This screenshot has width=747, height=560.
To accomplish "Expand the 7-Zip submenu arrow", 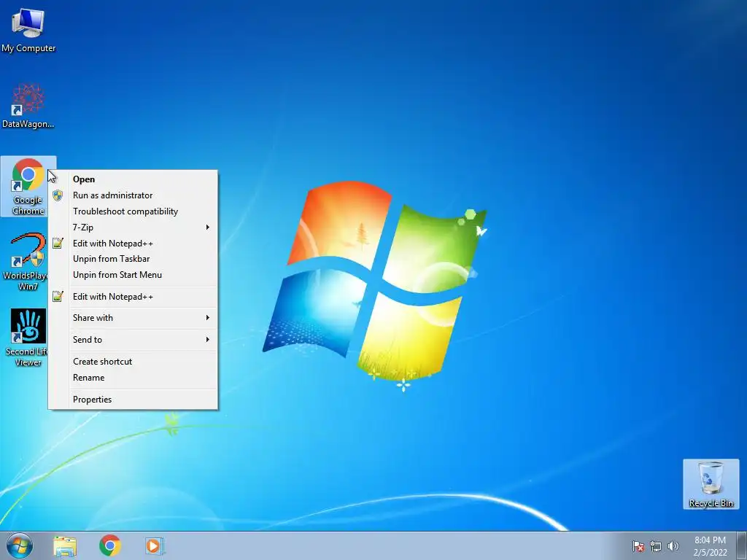I will tap(208, 227).
